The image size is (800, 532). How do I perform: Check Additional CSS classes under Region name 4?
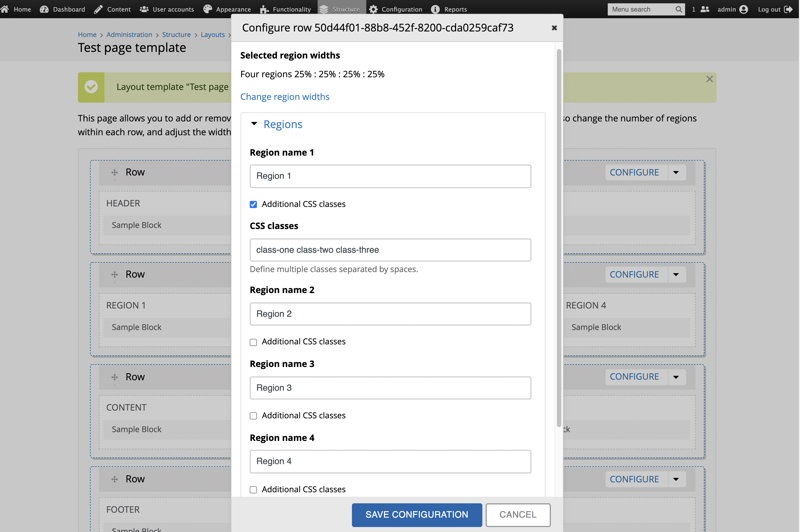click(x=253, y=490)
